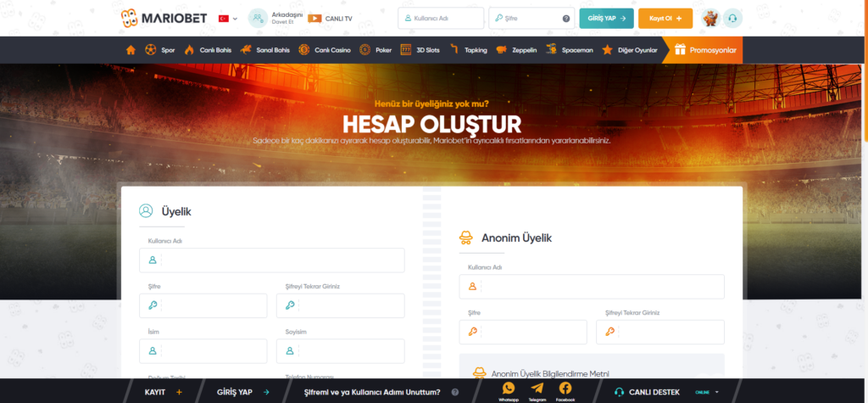Open the Zeppelin menu item
This screenshot has height=403, width=868.
pyautogui.click(x=516, y=50)
